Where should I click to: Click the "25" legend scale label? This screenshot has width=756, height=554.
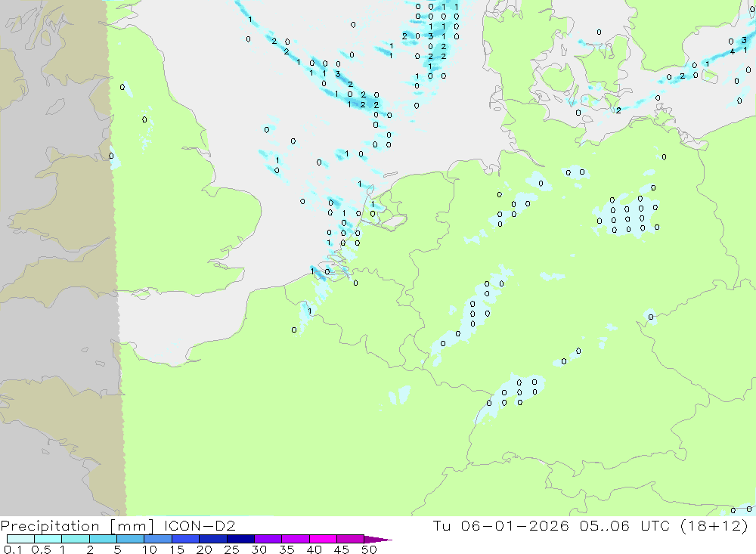(231, 549)
